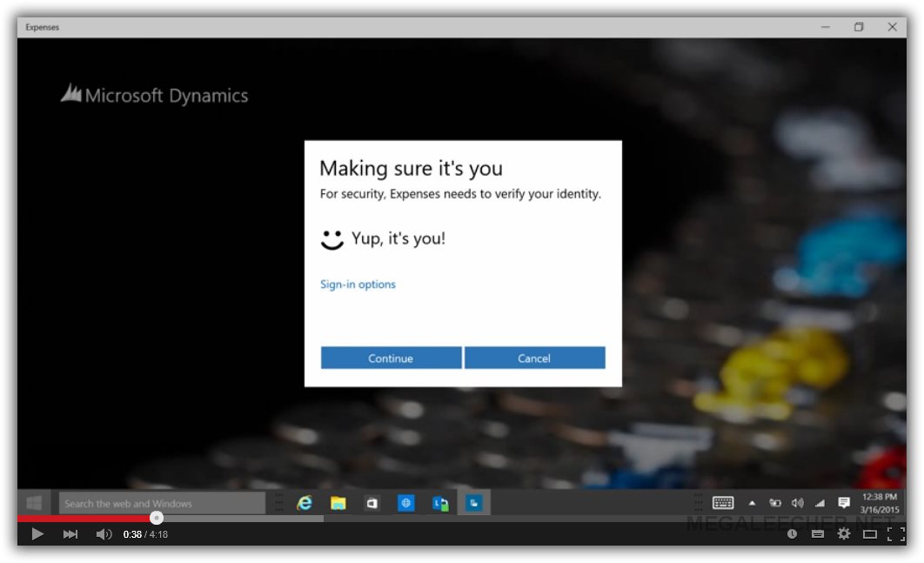Click the Microsoft Dynamics logo

(154, 95)
